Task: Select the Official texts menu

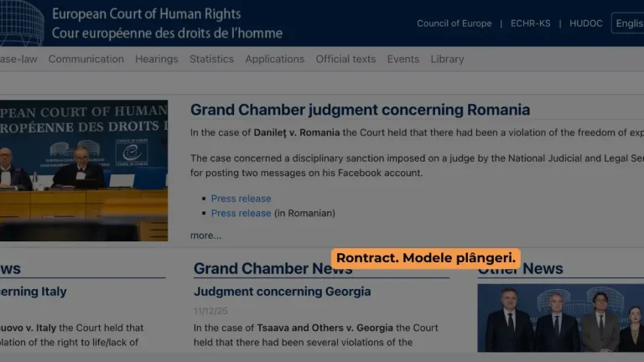Action: click(345, 59)
